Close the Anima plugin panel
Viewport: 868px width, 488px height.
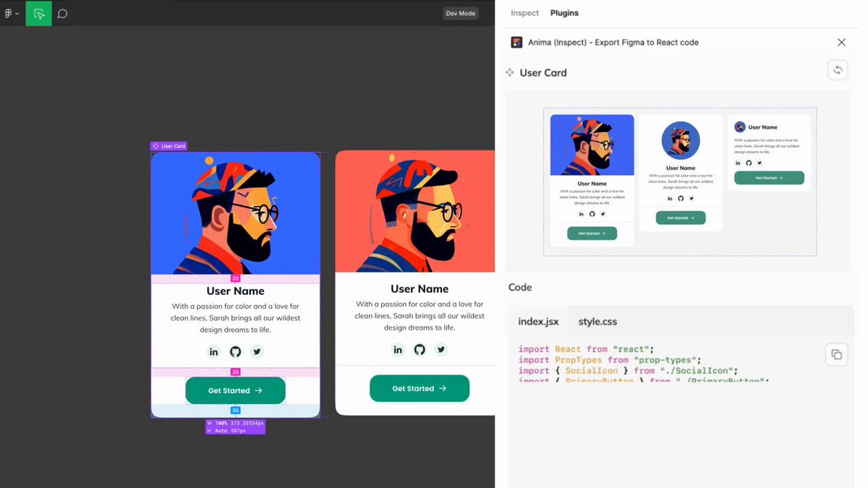click(841, 43)
